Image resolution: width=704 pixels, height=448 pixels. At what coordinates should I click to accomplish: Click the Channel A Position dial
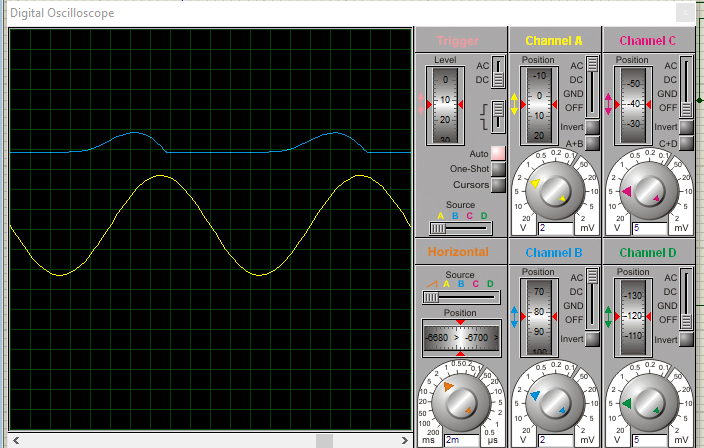click(x=539, y=106)
